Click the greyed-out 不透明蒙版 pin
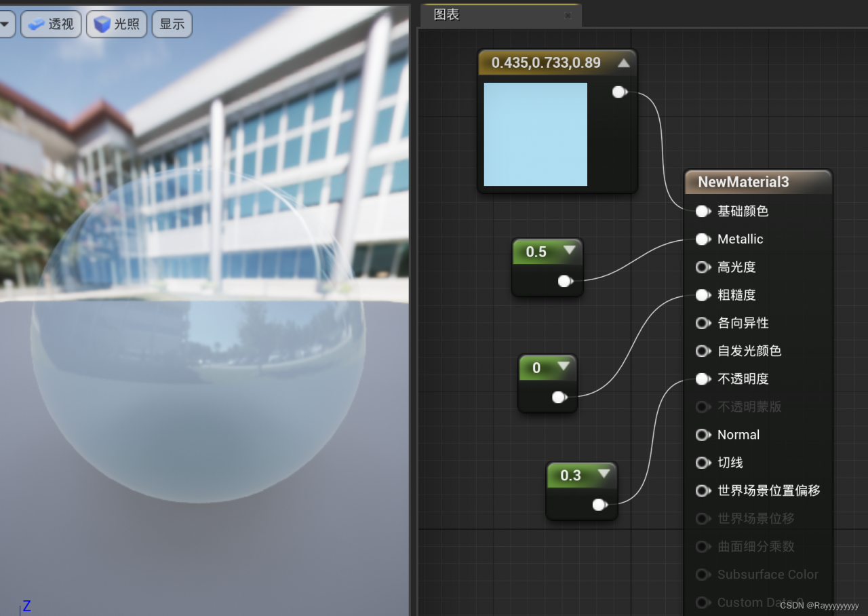The height and width of the screenshot is (616, 868). coord(703,407)
